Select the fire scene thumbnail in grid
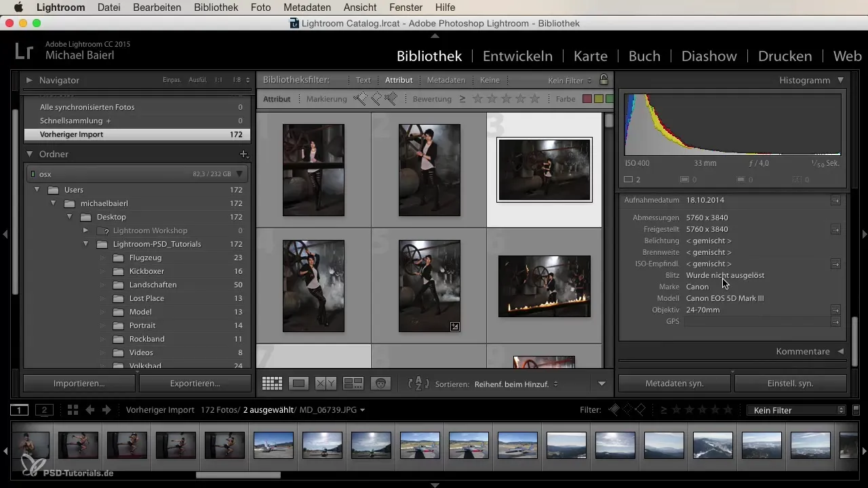Screen dimensions: 868x488 (x=544, y=286)
